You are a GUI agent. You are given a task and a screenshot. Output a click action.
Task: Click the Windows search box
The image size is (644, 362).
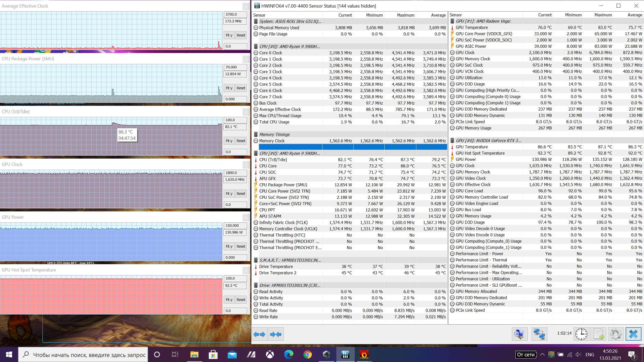tap(83, 355)
